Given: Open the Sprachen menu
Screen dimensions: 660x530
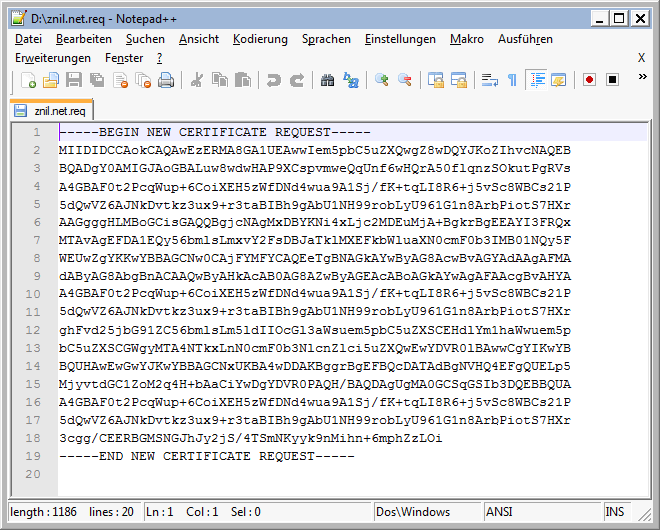Looking at the screenshot, I should point(326,39).
